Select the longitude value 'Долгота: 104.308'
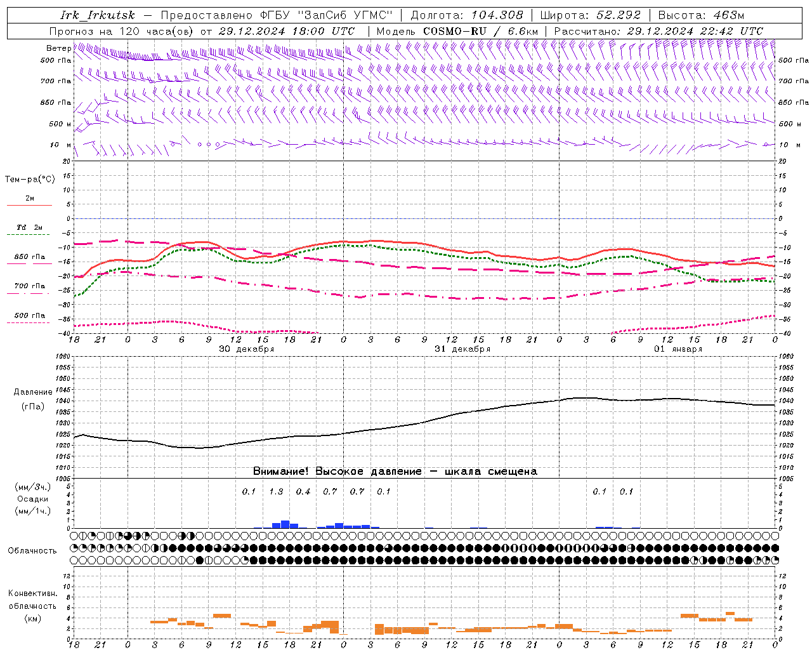 [467, 15]
